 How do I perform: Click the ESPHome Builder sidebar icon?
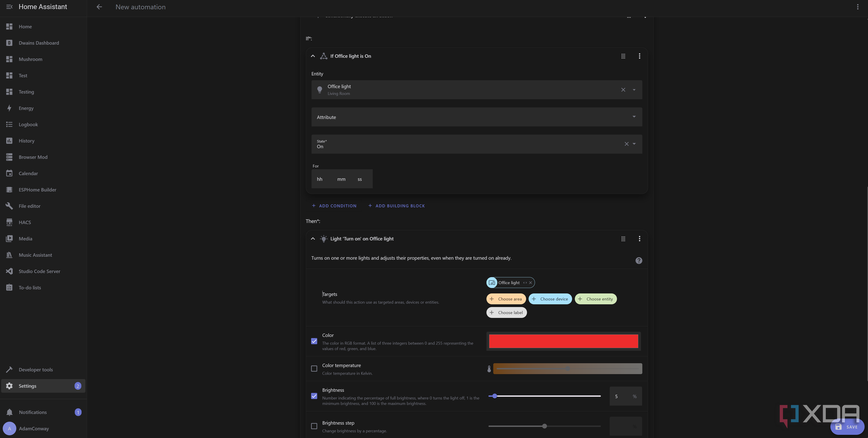click(9, 190)
